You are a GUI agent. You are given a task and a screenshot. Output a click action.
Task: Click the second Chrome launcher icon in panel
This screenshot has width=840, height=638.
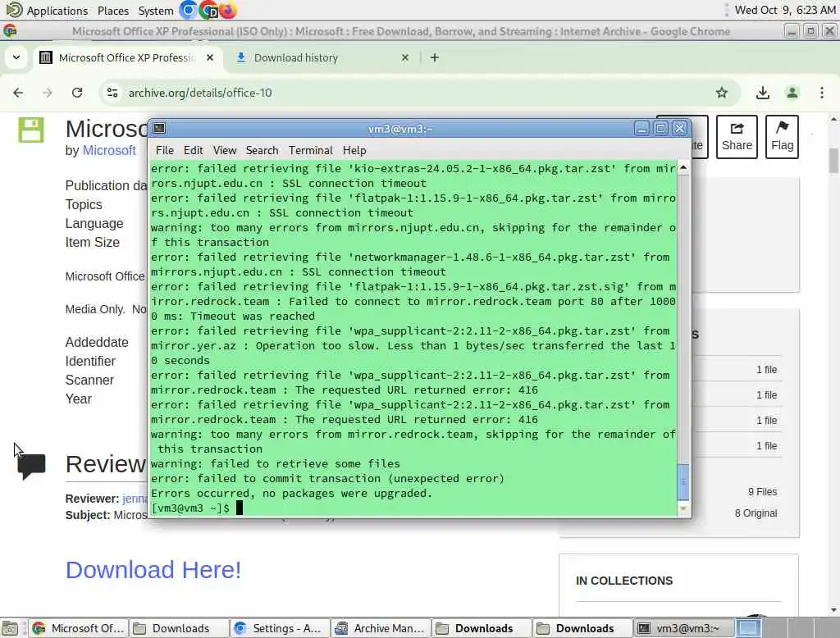tap(208, 10)
